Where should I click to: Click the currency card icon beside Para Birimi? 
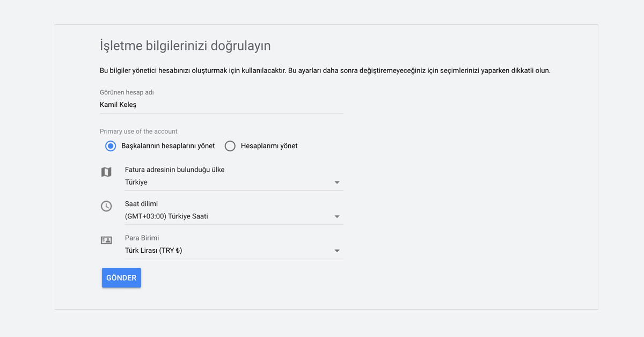pyautogui.click(x=106, y=240)
